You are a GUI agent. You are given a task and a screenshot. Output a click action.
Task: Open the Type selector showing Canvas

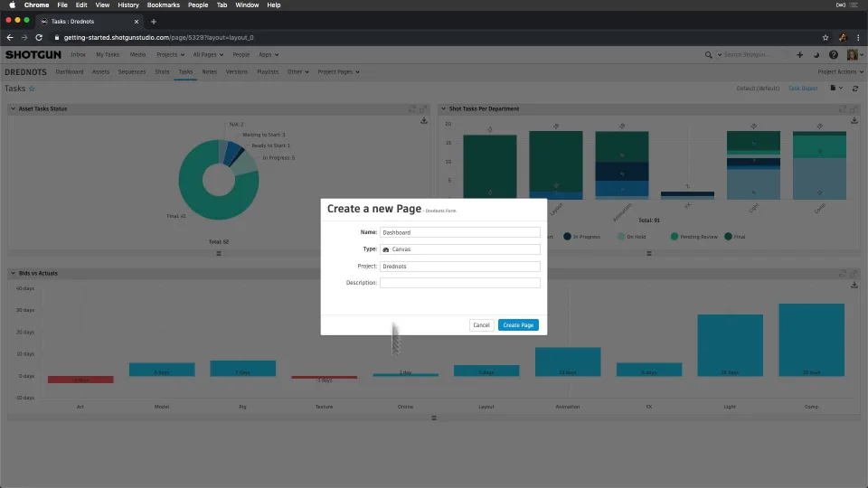click(x=459, y=249)
